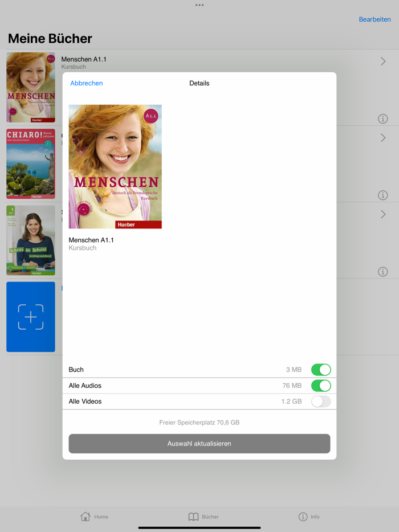399x532 pixels.
Task: Click the 'Buch' label
Action: tap(76, 370)
